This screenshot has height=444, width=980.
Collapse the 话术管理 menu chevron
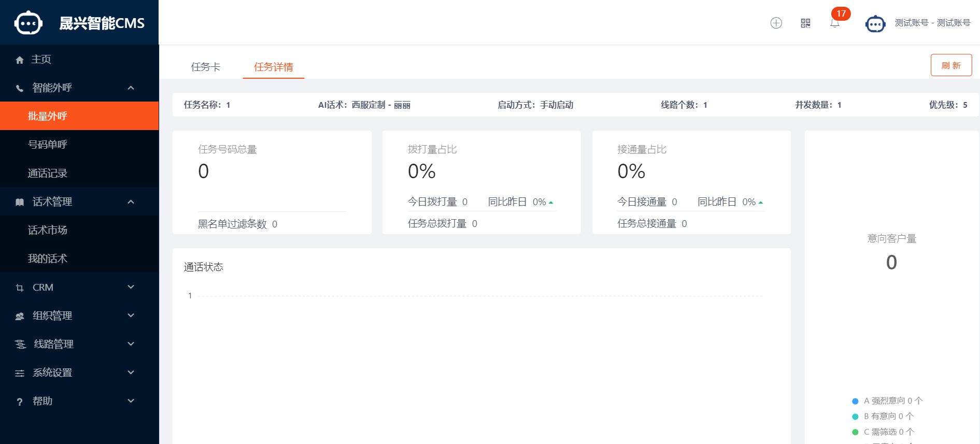(131, 202)
